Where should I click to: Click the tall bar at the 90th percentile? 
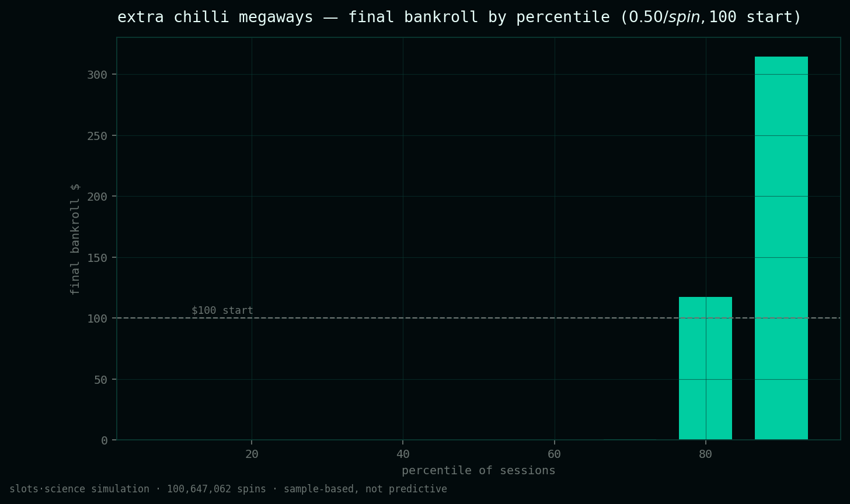tap(781, 248)
